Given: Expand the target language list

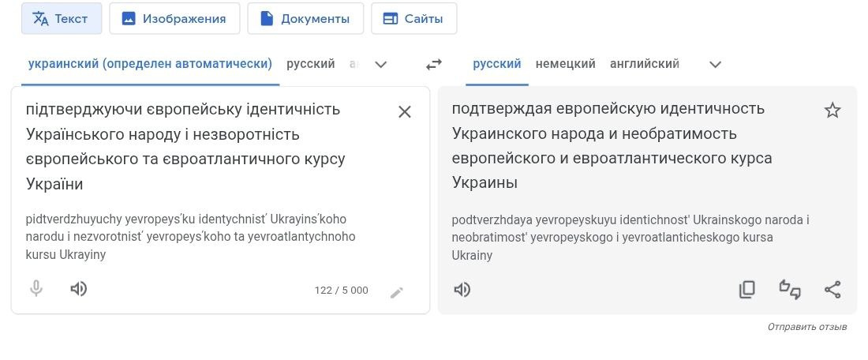Looking at the screenshot, I should (715, 64).
